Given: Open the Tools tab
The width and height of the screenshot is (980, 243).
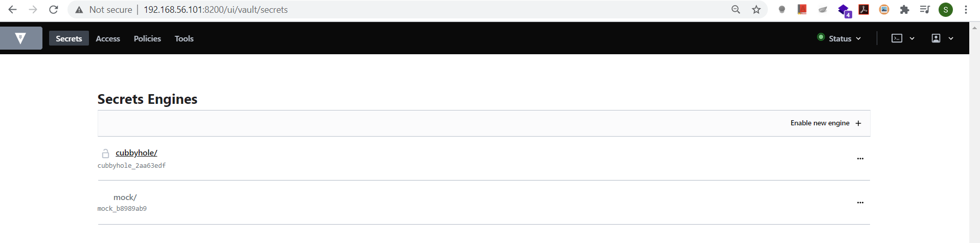Looking at the screenshot, I should click(184, 38).
